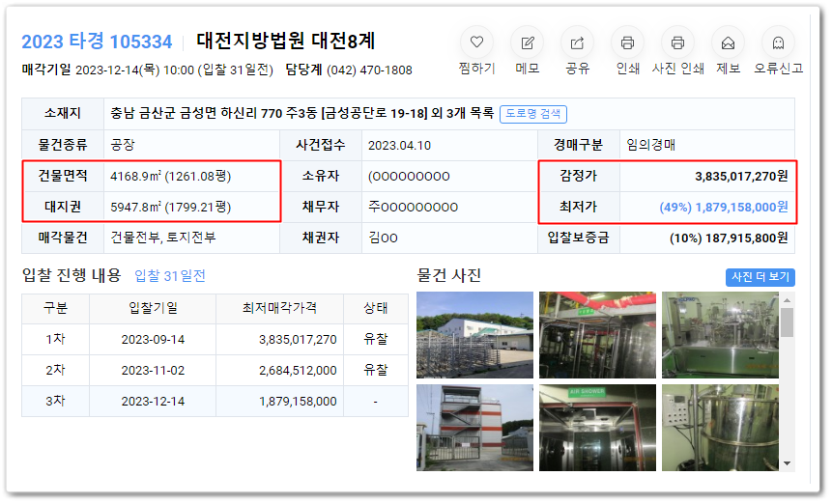
Task: Open the red pipes machinery photo thumbnail
Action: 597,334
